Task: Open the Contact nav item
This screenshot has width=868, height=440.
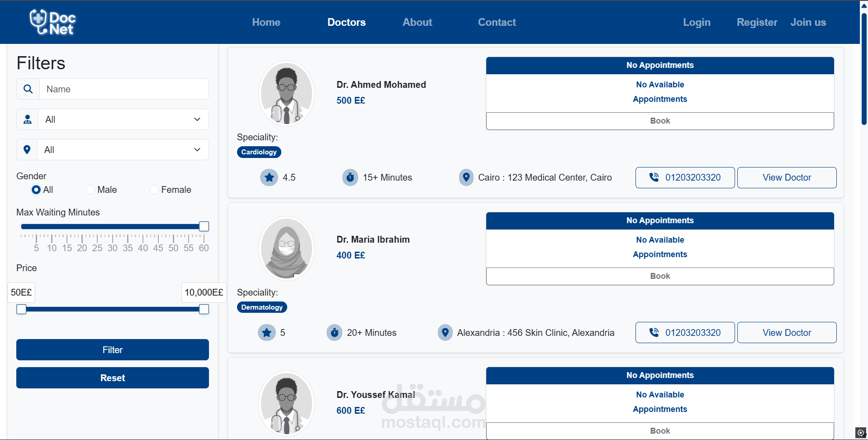Action: coord(497,22)
